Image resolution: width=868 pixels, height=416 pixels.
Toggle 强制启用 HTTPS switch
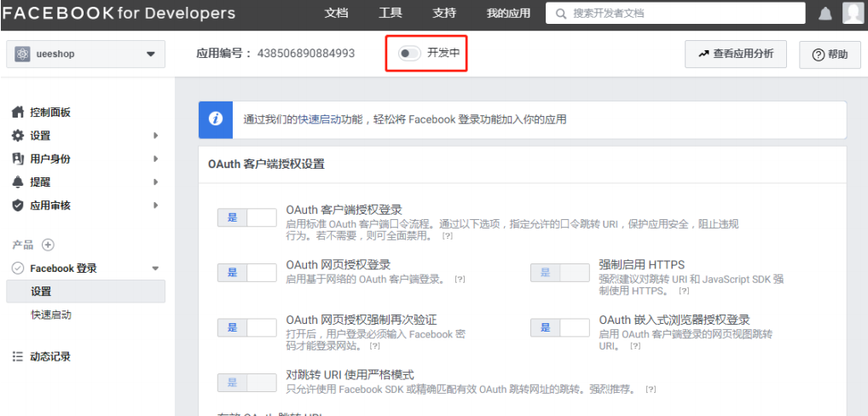click(560, 273)
